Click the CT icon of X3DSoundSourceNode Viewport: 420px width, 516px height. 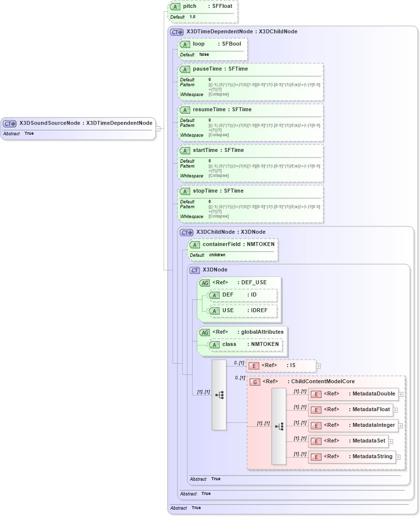9,124
